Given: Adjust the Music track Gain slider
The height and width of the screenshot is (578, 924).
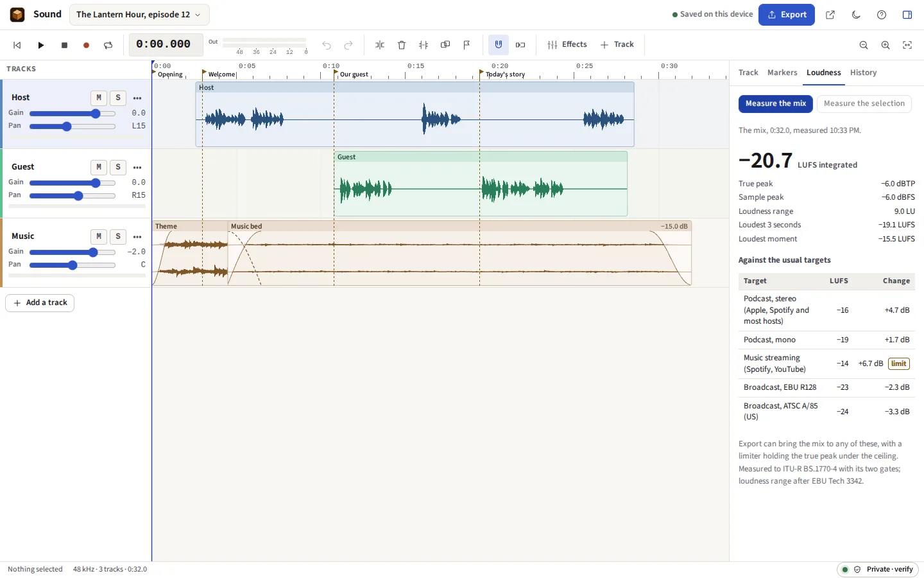Looking at the screenshot, I should (73, 252).
